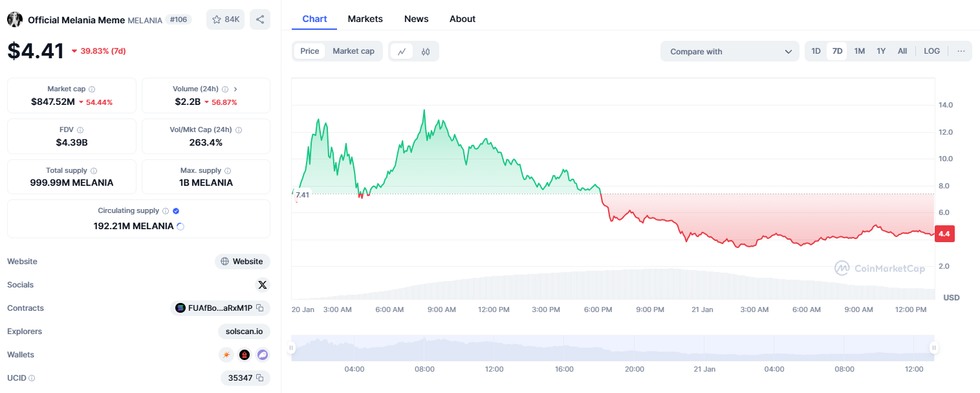Click the 1B MELANIA max supply
The image size is (980, 393).
(x=206, y=183)
